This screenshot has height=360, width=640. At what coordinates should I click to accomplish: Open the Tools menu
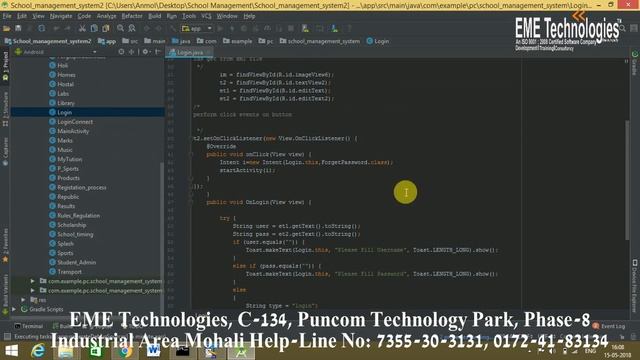click(189, 16)
